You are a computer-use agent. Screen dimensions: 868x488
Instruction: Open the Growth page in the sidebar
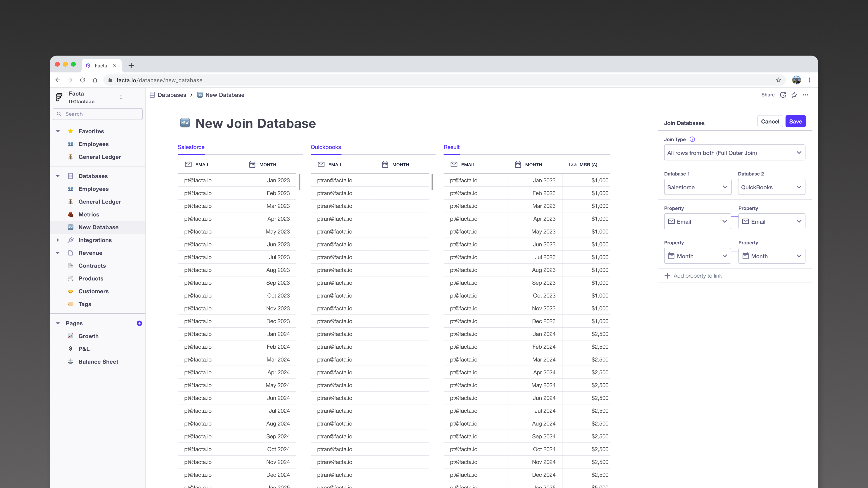coord(88,336)
